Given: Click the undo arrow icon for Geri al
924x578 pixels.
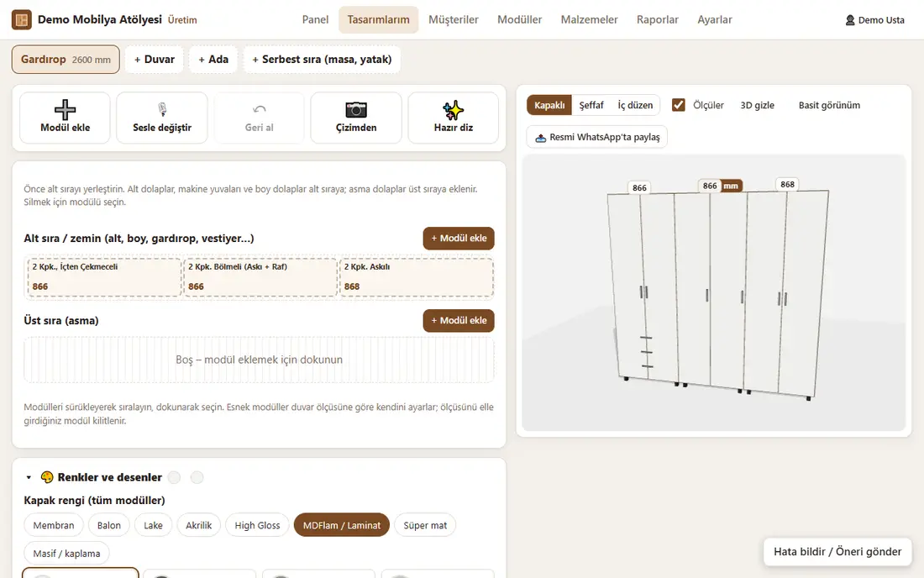Looking at the screenshot, I should 260,109.
